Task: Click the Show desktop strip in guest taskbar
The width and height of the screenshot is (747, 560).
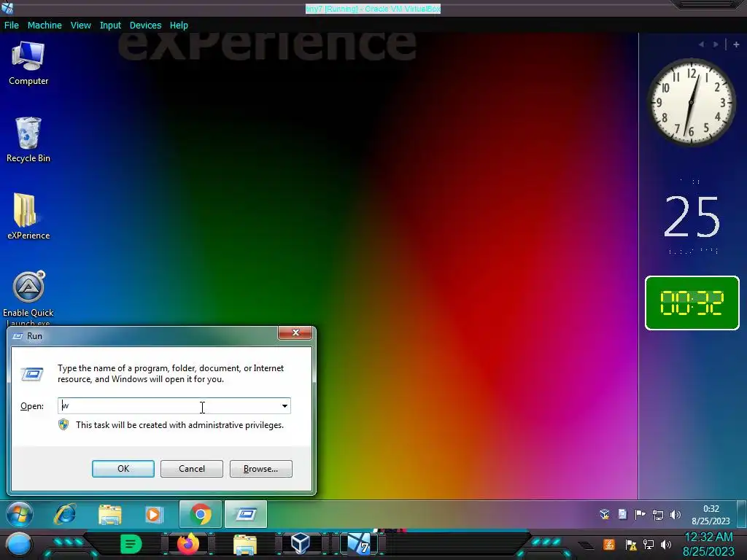Action: [x=742, y=514]
